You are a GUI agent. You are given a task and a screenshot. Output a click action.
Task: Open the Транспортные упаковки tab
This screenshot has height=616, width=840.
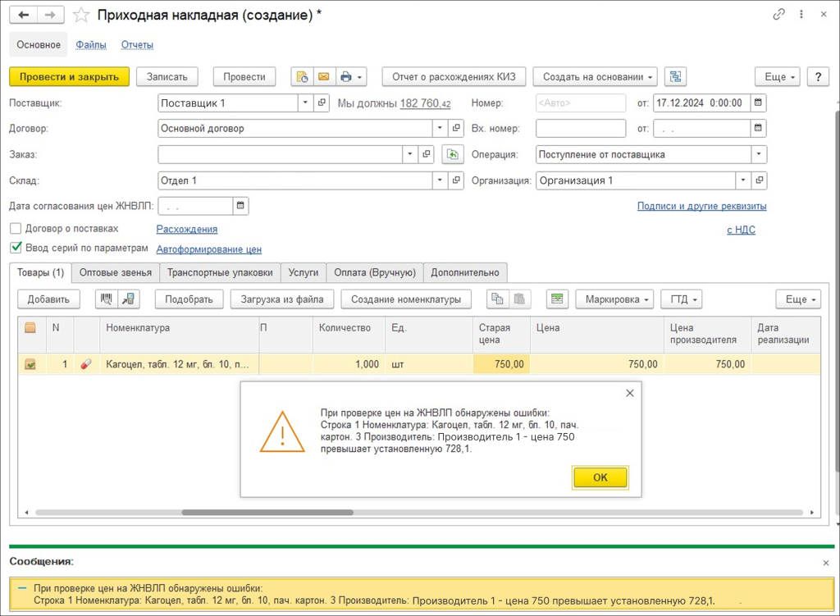point(220,272)
